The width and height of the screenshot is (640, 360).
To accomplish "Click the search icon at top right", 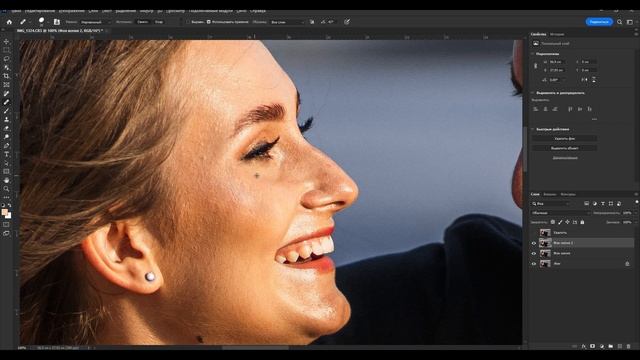I will pos(619,22).
